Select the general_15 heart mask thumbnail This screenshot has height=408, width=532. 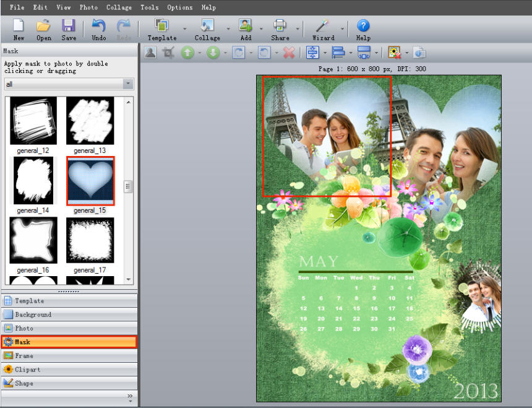(x=90, y=181)
